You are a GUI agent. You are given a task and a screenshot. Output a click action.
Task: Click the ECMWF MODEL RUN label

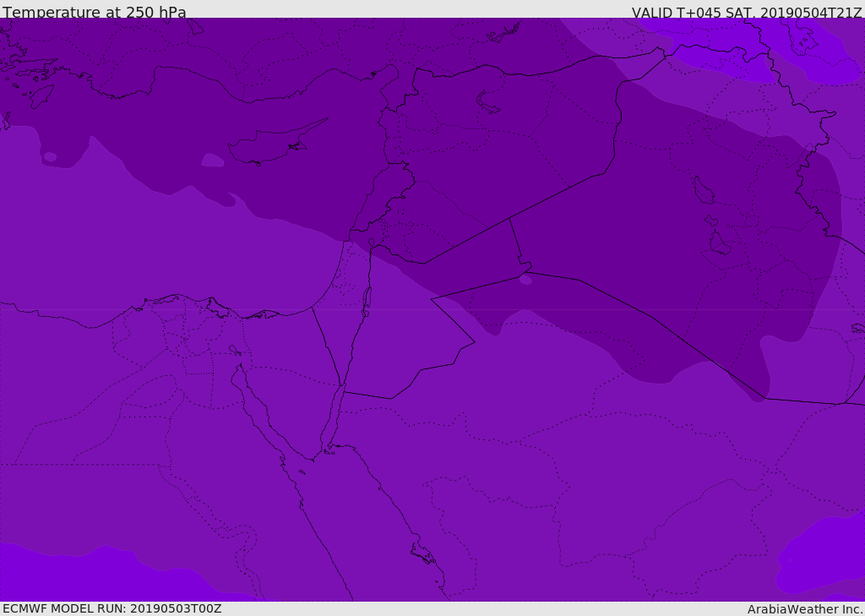(x=112, y=608)
